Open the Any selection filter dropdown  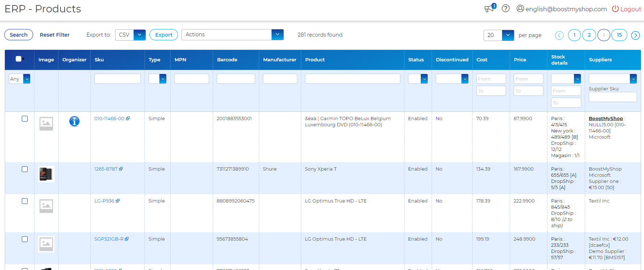[x=20, y=79]
